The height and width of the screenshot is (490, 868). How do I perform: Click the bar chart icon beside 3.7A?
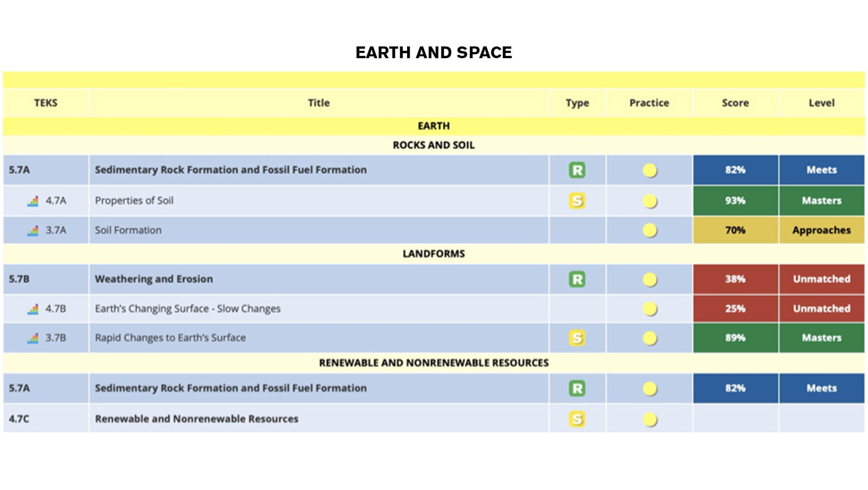(33, 230)
